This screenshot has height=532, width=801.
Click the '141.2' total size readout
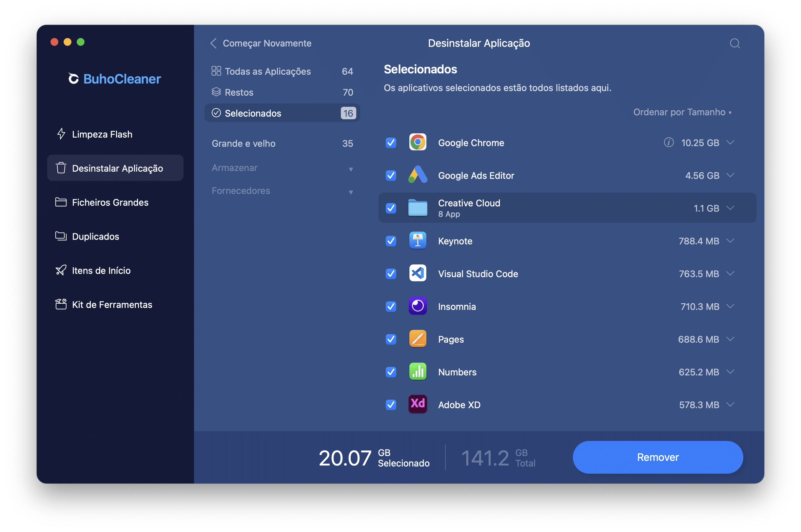pos(485,458)
